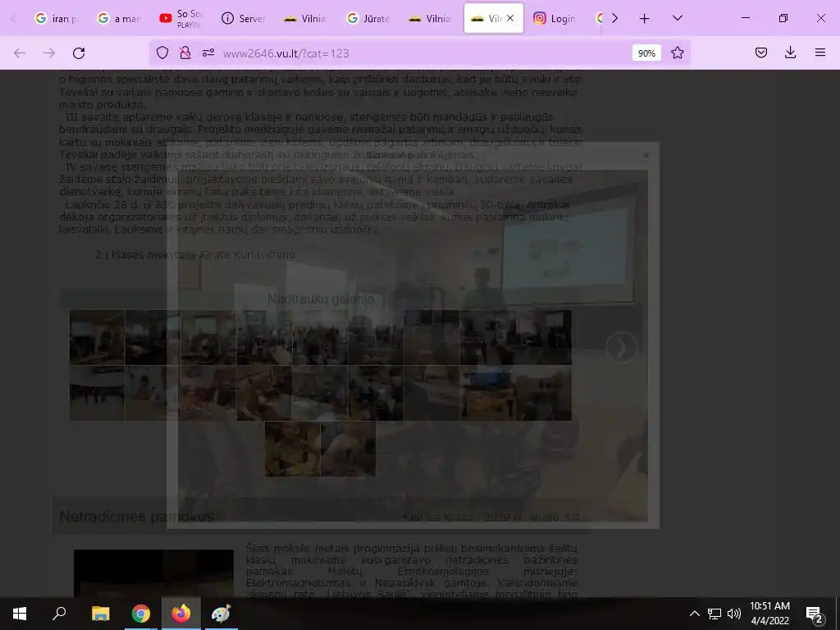This screenshot has width=840, height=630.
Task: Show hidden system tray icons
Action: [694, 614]
